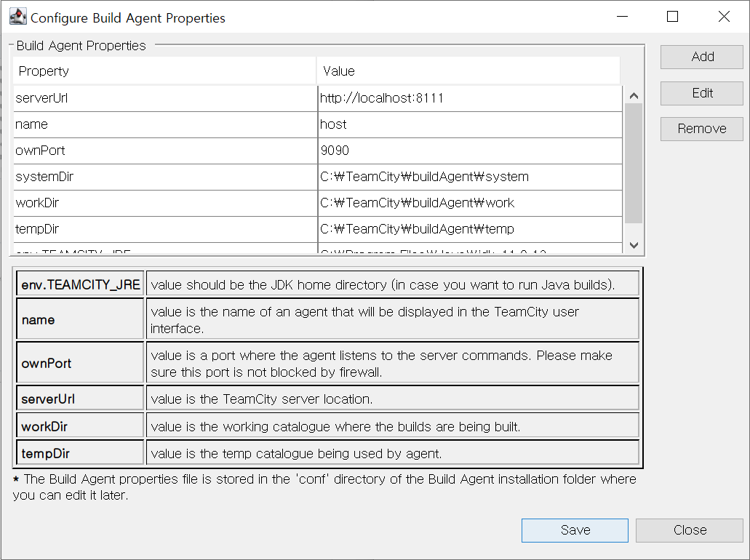Select the ownPort property cell in table

166,151
